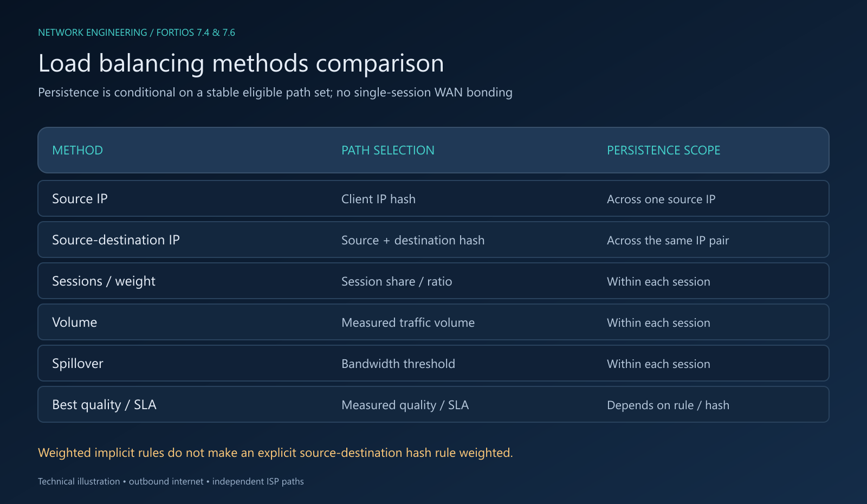Select the 'Source-destination IP' method cell
The height and width of the screenshot is (504, 867).
(116, 240)
